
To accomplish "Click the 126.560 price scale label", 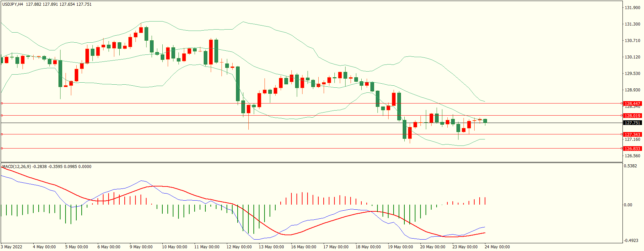I will (x=632, y=156).
